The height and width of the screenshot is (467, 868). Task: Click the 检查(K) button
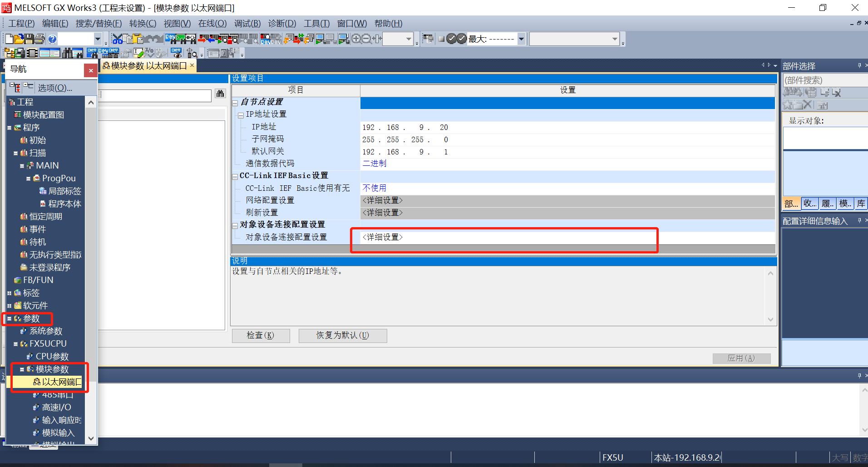coord(261,335)
